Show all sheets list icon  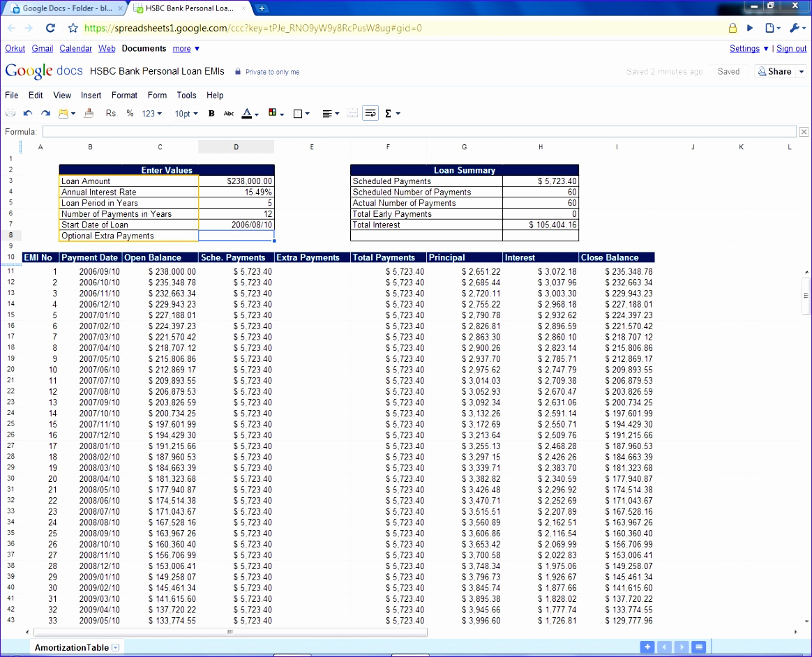pyautogui.click(x=698, y=647)
